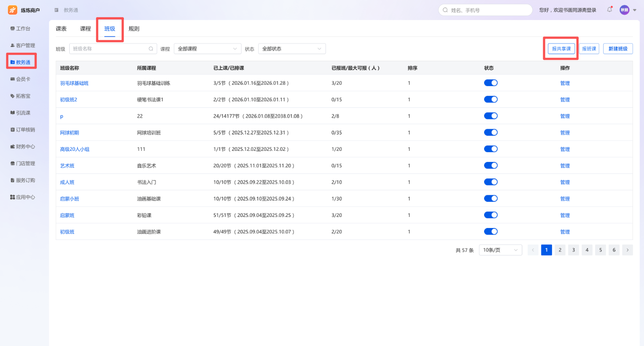The width and height of the screenshot is (644, 346).
Task: Switch to the 课表 tab
Action: [x=61, y=29]
